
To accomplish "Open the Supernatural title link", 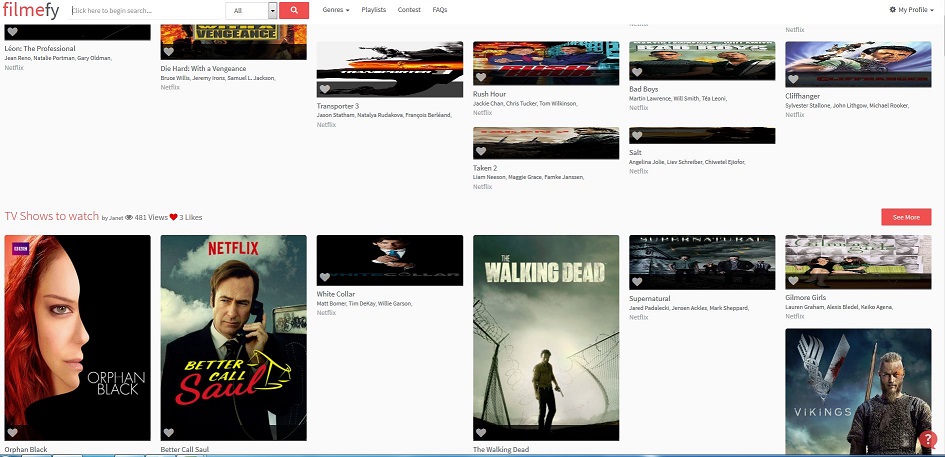I will click(650, 298).
